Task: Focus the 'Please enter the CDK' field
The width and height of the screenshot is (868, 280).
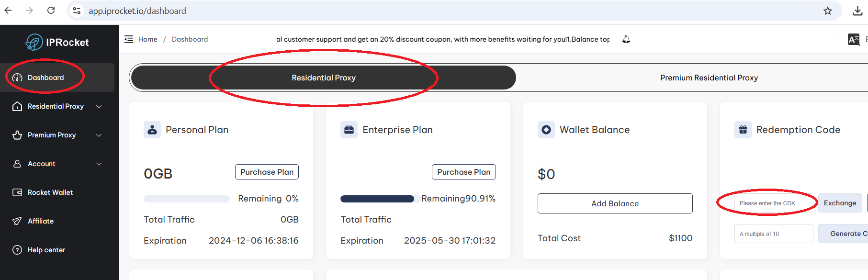Action: pyautogui.click(x=773, y=203)
